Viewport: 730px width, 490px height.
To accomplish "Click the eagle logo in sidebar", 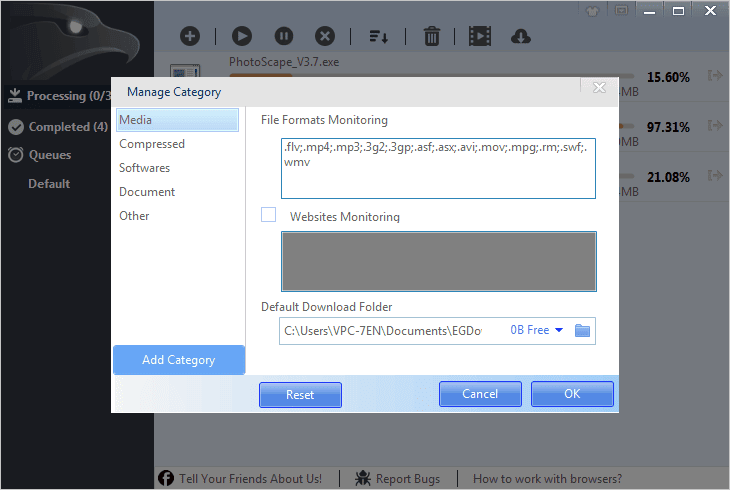I will (x=77, y=42).
